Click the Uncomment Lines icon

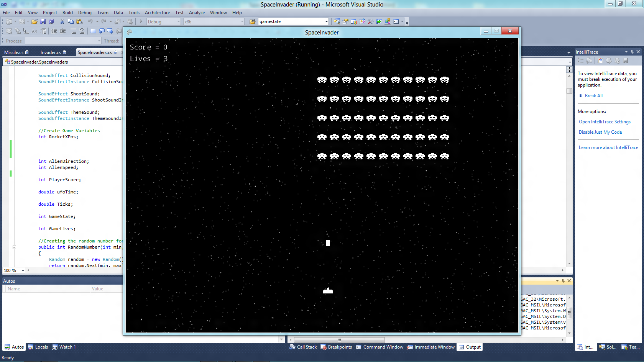coord(82,31)
